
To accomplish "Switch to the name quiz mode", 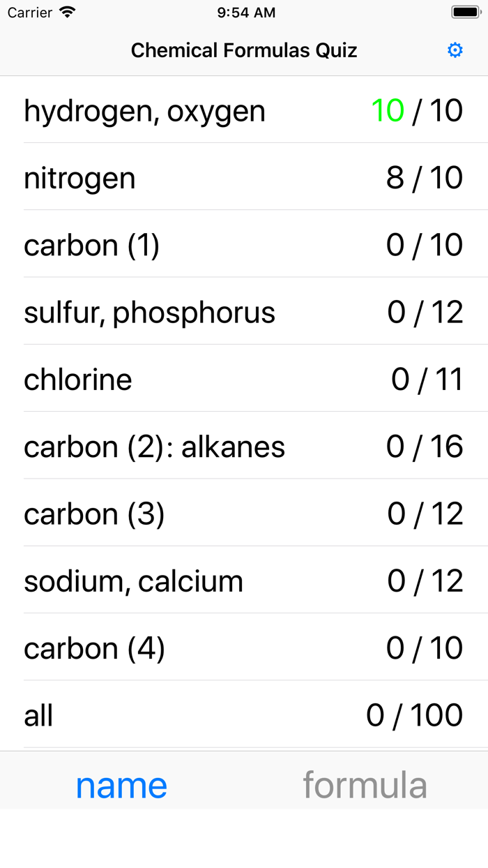I will 121,785.
